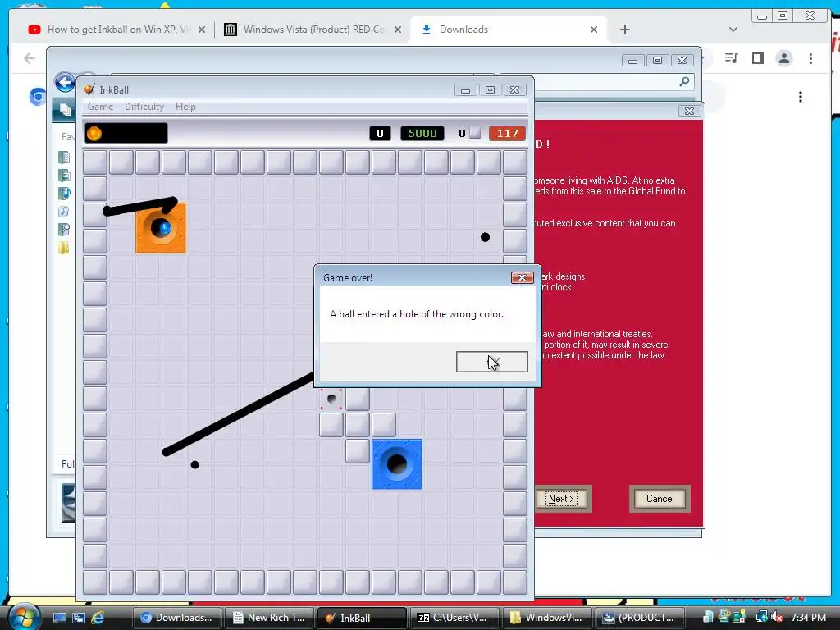Open Documents favorite in Explorer sidebar
This screenshot has width=840, height=630.
click(x=64, y=157)
